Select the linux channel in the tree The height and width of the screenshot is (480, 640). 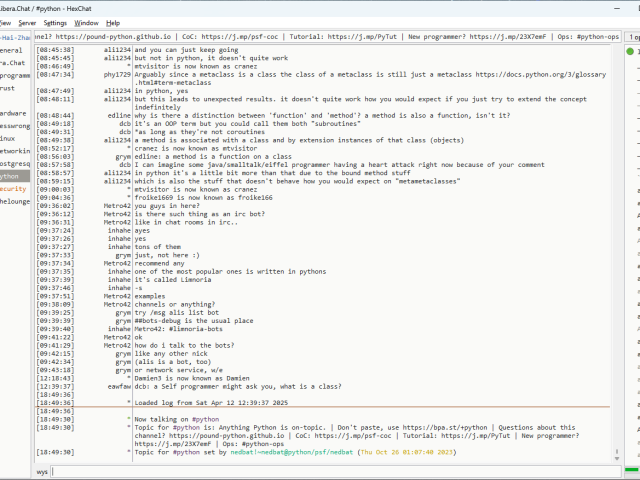pos(8,138)
